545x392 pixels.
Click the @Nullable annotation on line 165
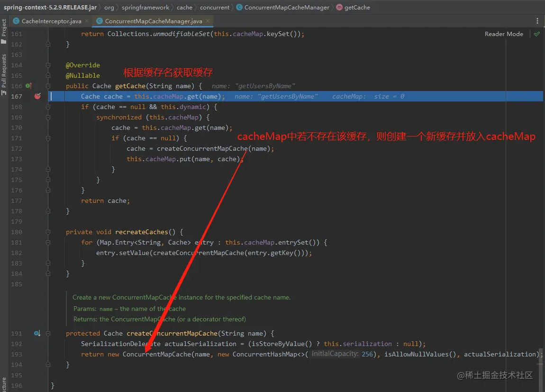[x=83, y=75]
